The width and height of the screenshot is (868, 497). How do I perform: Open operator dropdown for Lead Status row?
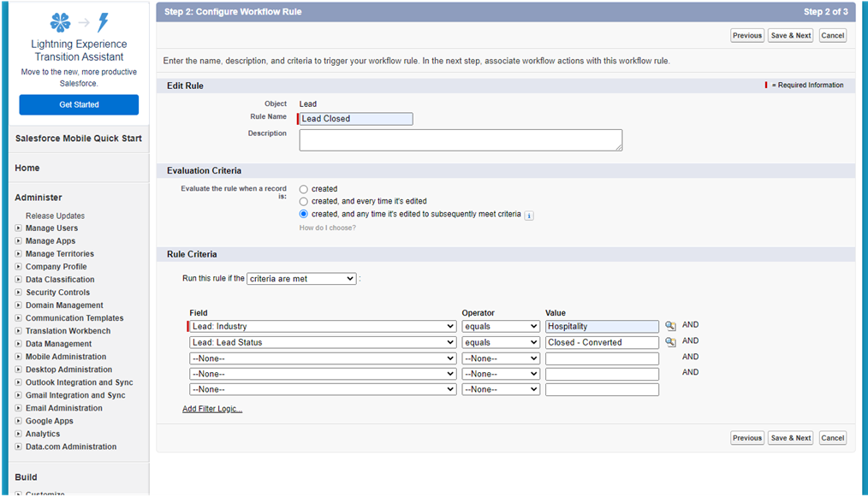[x=500, y=342]
